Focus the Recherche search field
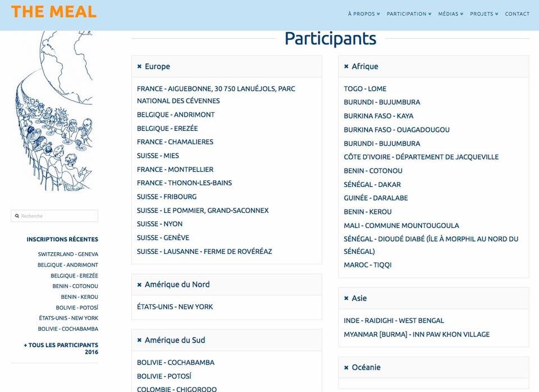The width and height of the screenshot is (539, 392). pyautogui.click(x=54, y=216)
